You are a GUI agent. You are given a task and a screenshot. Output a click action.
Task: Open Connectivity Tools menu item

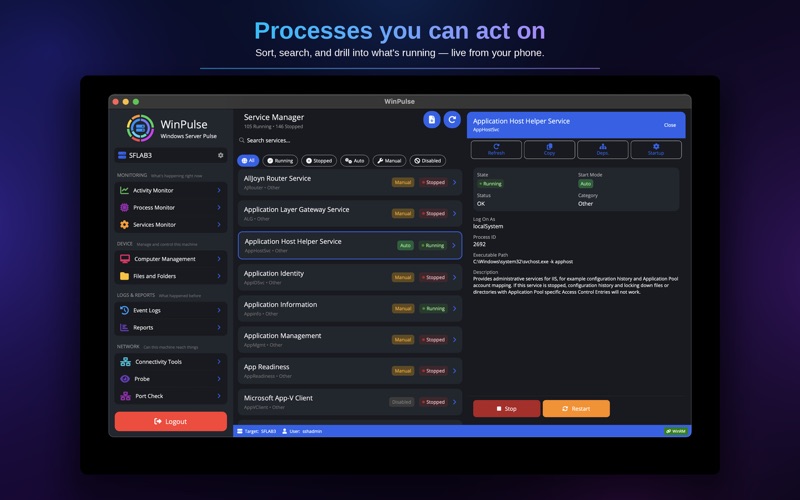pyautogui.click(x=171, y=362)
